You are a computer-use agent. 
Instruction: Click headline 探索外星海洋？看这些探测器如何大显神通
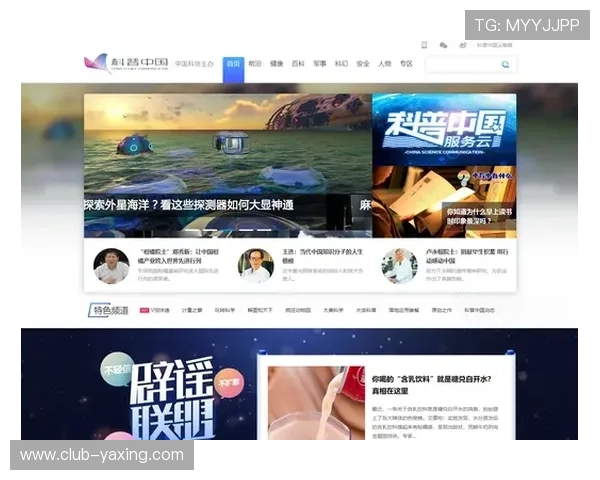pos(189,205)
